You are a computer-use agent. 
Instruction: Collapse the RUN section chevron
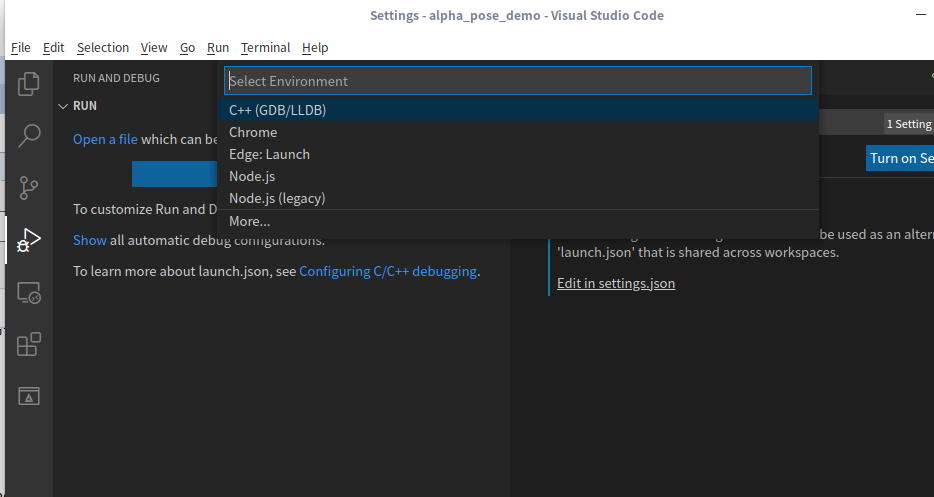tap(63, 106)
